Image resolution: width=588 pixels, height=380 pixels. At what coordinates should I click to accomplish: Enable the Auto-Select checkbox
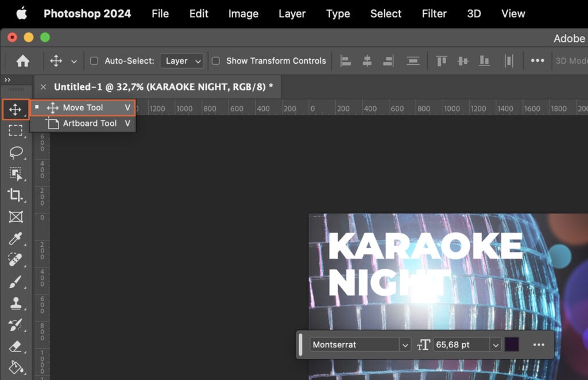tap(95, 60)
